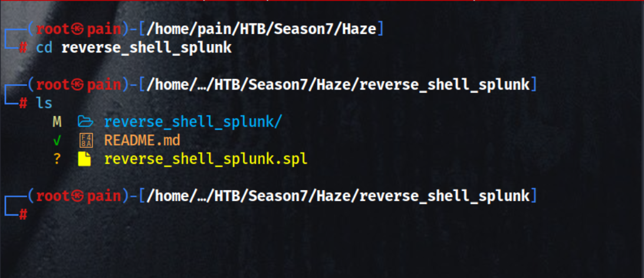
Task: Place the cursor at the empty bottom prompt
Action: [x=37, y=215]
